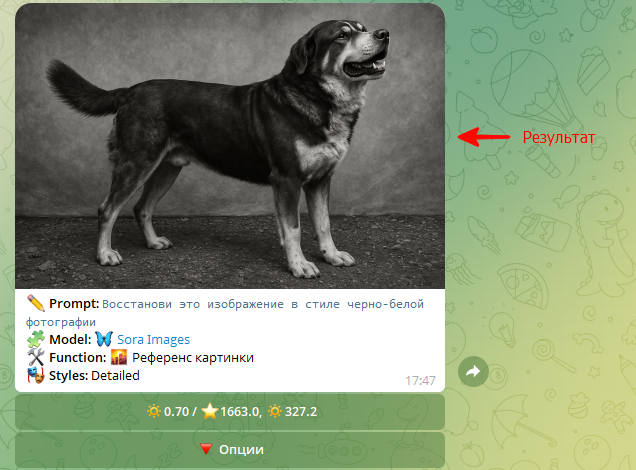Screen dimensions: 636x470
Task: Click the blue butterfly icon
Action: (104, 339)
